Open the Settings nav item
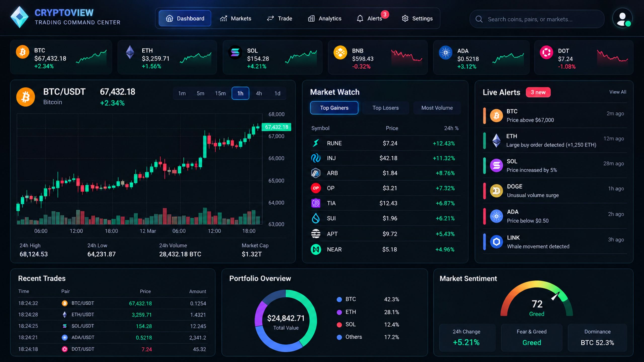Screen dimensions: 644x362 point(417,18)
